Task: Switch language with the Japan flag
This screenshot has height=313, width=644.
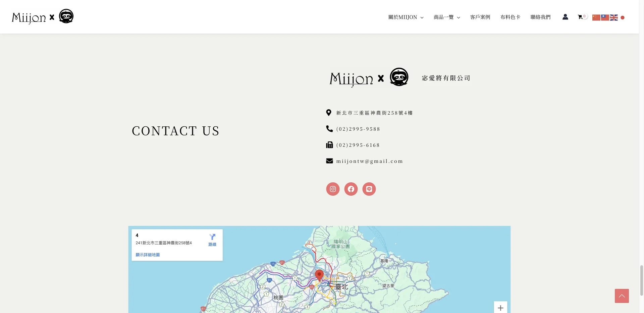Action: coord(622,17)
